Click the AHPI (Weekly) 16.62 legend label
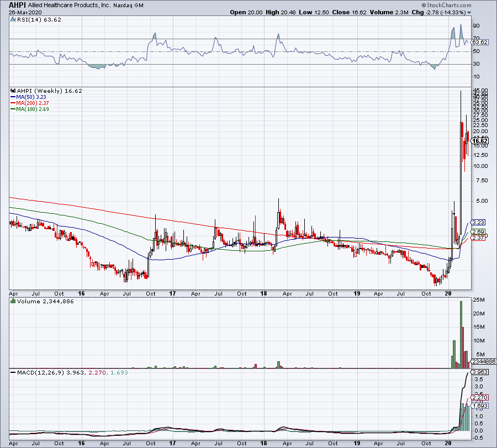This screenshot has width=497, height=448. click(50, 91)
